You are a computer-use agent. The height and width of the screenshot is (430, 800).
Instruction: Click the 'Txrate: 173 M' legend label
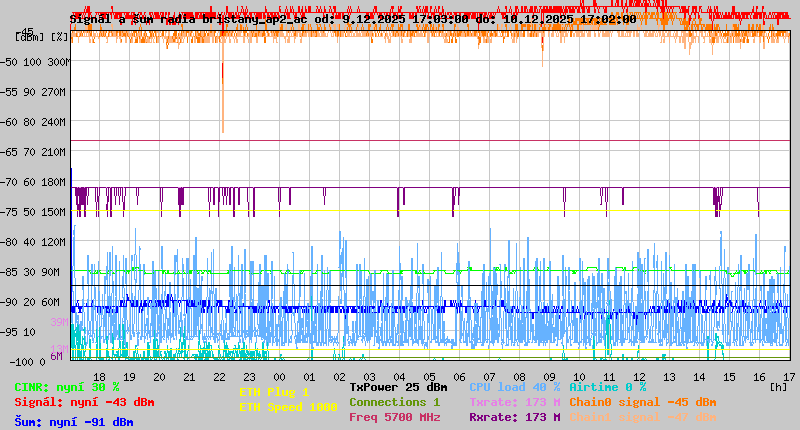[515, 402]
